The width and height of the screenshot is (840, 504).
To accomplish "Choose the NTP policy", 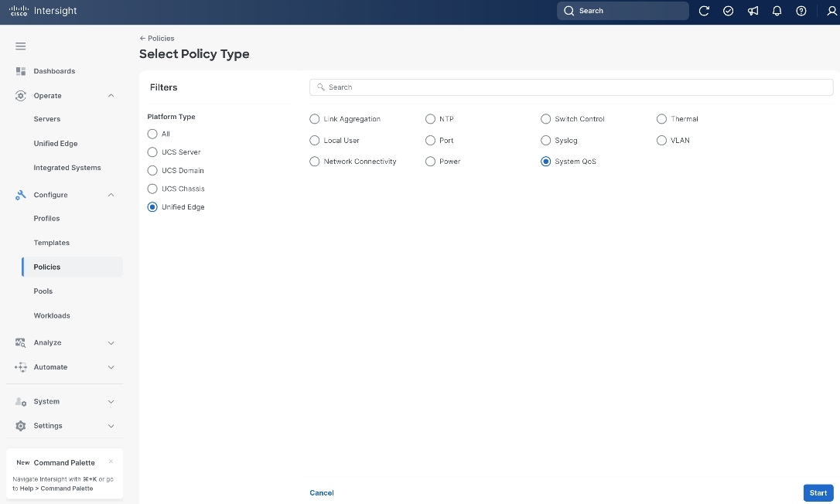I will tap(430, 119).
